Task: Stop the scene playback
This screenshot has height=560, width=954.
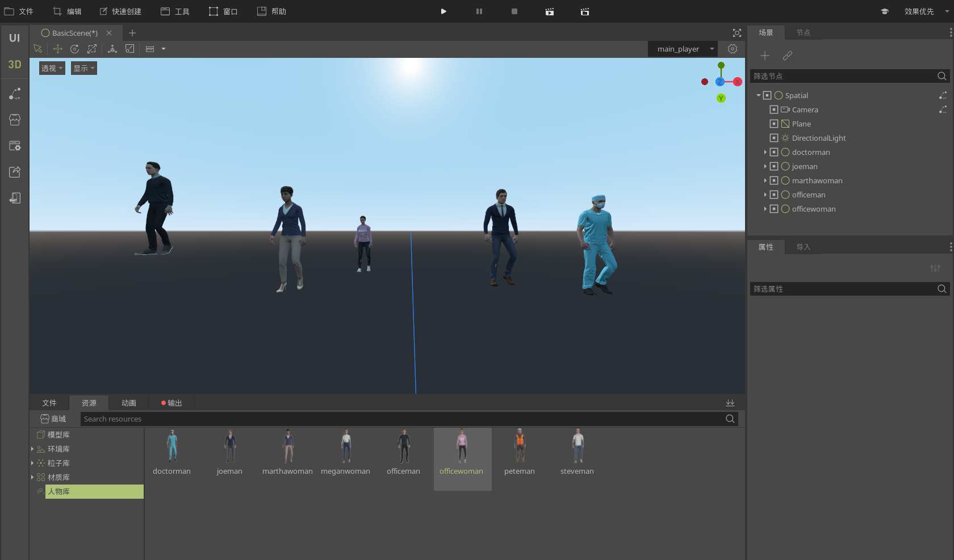Action: 514,11
